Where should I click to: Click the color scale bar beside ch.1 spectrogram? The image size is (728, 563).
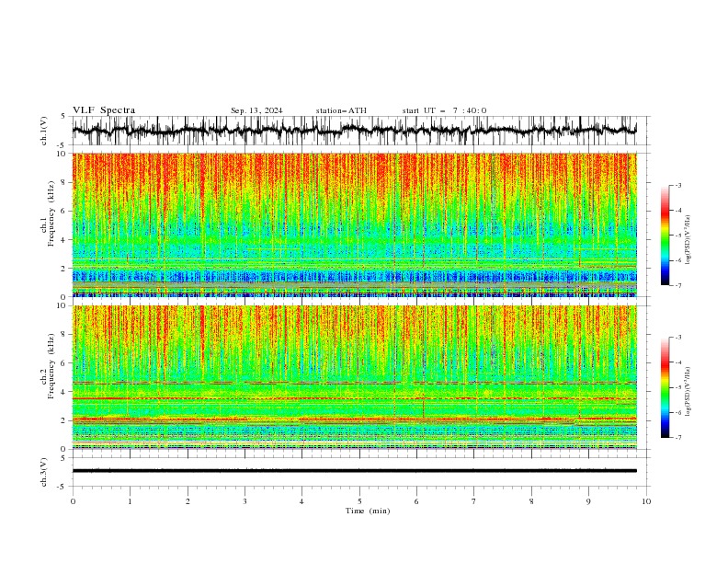(x=665, y=236)
